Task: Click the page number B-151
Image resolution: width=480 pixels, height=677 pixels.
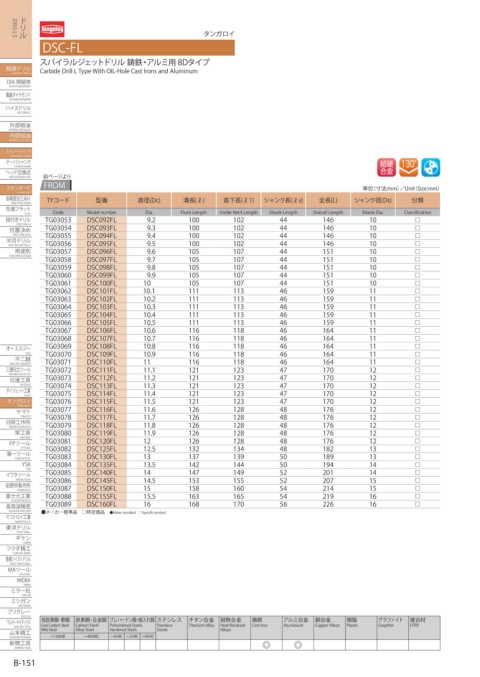Action: point(24,663)
